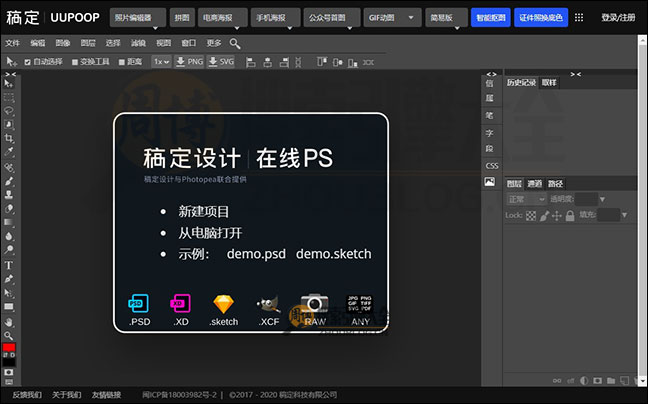Open the demo.psd example
648x404 pixels.
point(256,254)
